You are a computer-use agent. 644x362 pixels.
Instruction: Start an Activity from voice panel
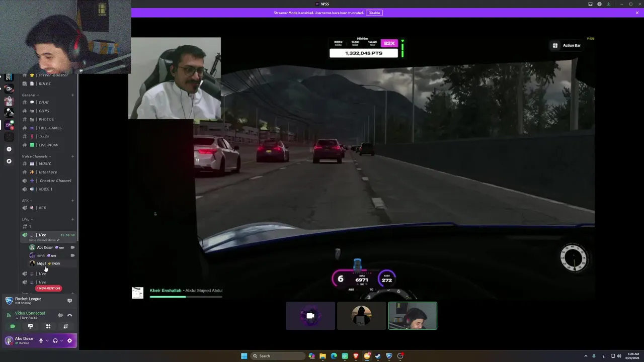point(48,326)
